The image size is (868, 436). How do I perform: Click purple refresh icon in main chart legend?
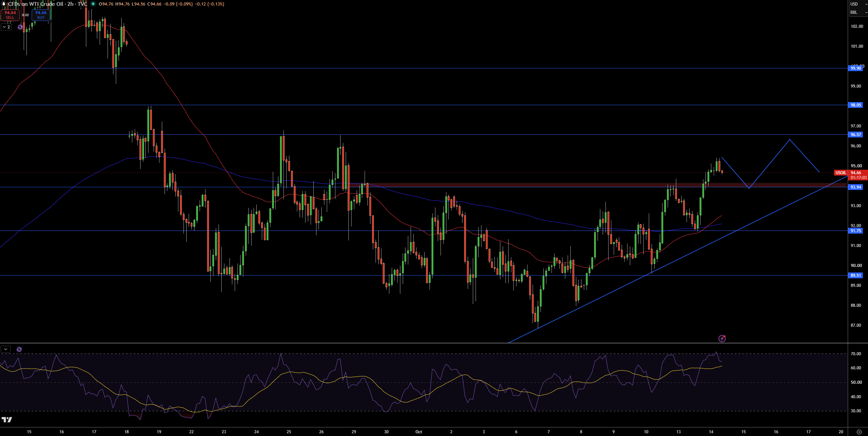click(x=20, y=27)
